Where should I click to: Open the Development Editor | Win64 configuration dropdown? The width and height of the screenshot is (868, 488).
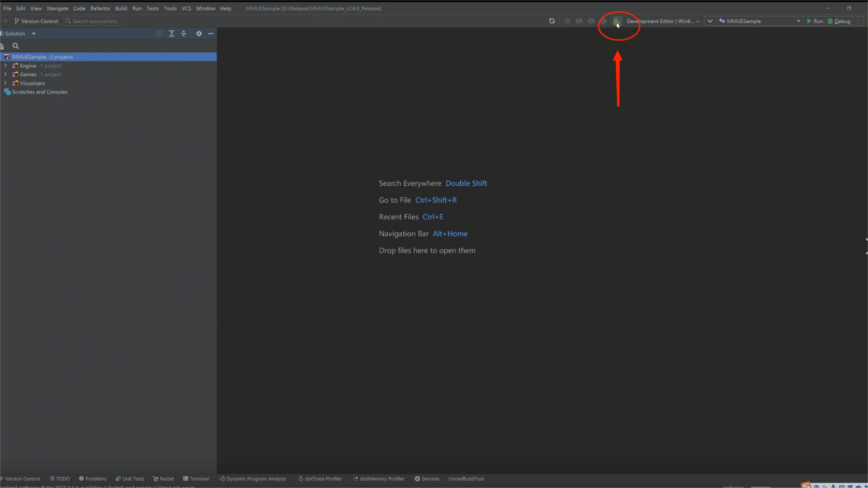coord(663,21)
